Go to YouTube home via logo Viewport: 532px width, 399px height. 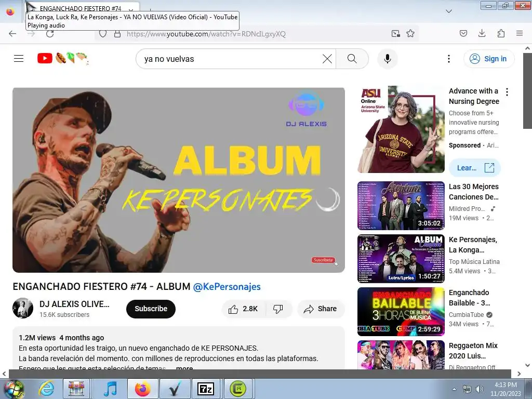(63, 58)
